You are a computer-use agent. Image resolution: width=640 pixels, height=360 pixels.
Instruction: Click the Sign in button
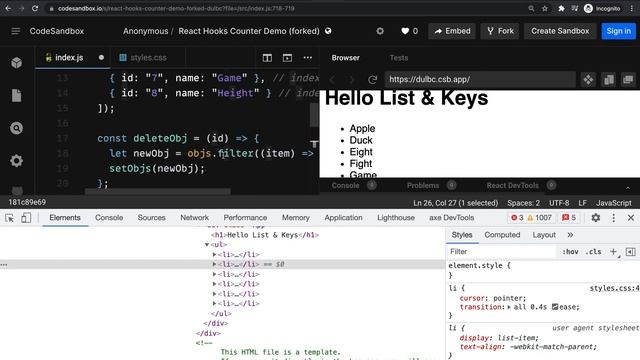[618, 31]
